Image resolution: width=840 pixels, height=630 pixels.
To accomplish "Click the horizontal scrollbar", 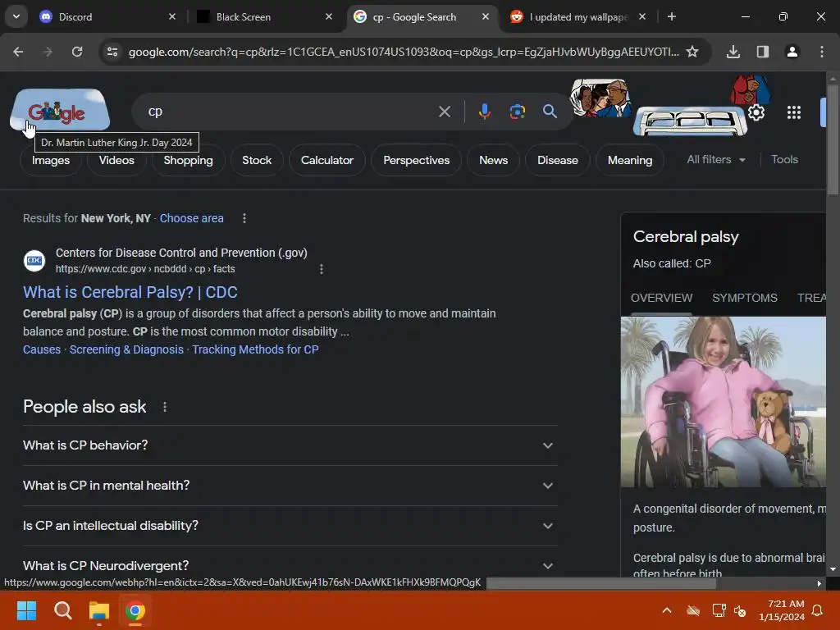I will (x=601, y=583).
